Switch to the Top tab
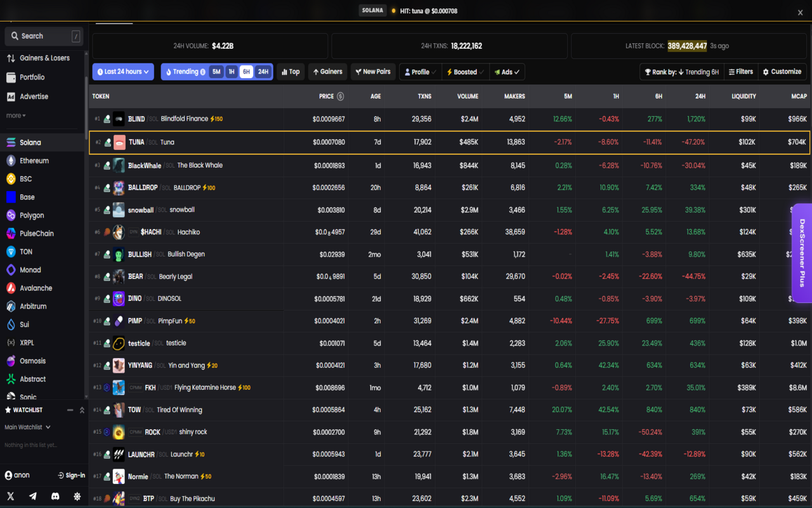The width and height of the screenshot is (812, 508). click(x=290, y=72)
